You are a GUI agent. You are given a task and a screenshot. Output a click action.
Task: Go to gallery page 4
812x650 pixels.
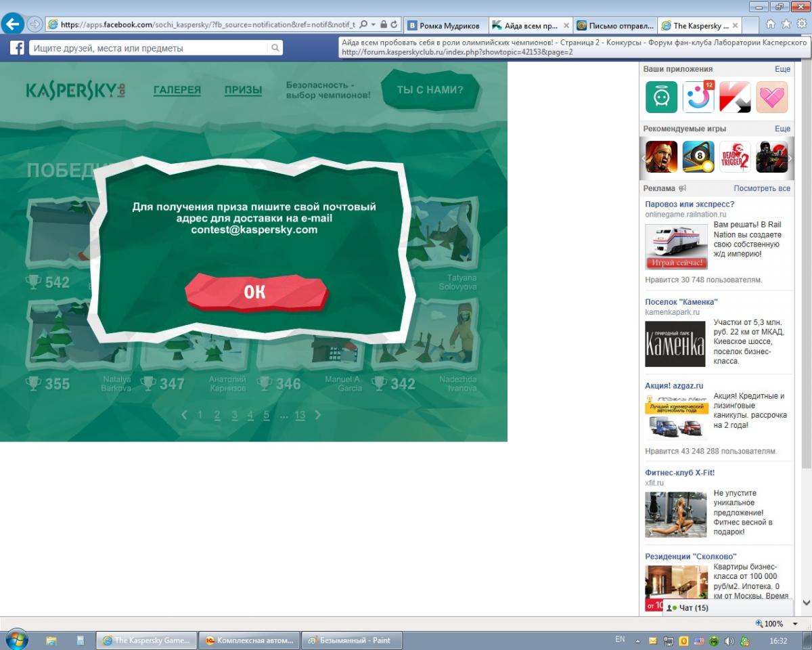tap(250, 415)
